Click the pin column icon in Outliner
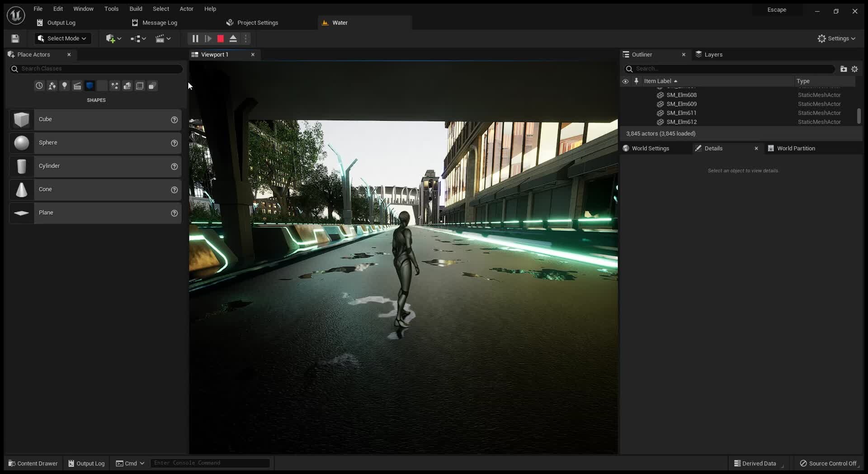Screen dimensions: 868x474 [x=637, y=81]
